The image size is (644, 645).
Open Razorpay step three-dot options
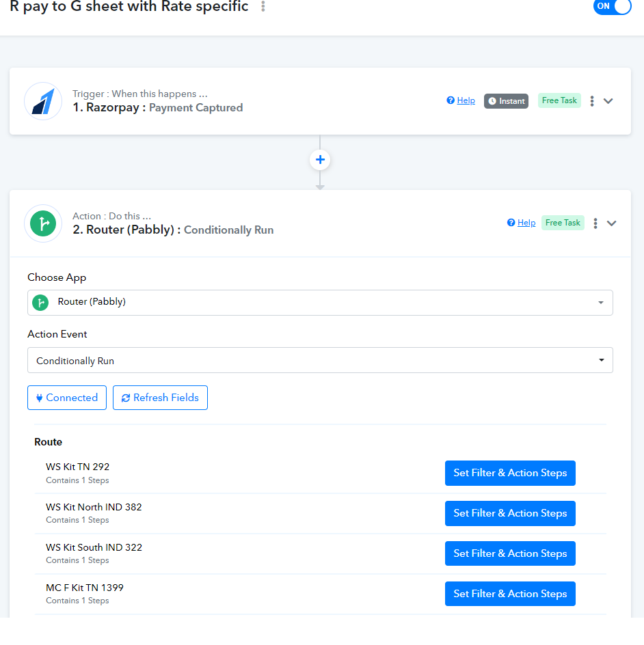coord(592,101)
